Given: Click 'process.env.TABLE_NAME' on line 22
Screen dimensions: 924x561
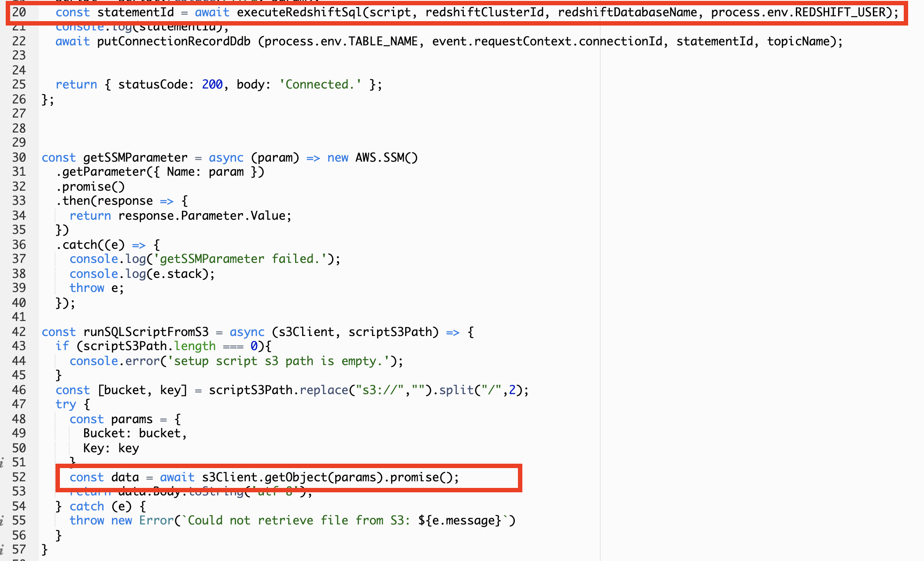Looking at the screenshot, I should coord(341,41).
